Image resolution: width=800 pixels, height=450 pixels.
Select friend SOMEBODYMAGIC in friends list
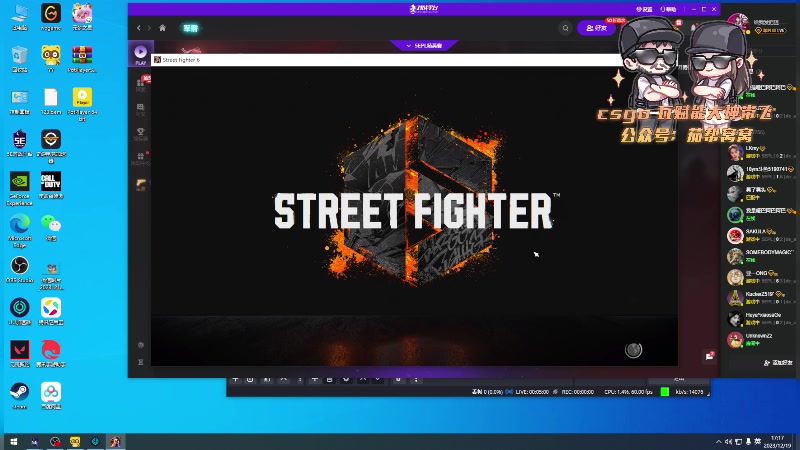(x=761, y=256)
